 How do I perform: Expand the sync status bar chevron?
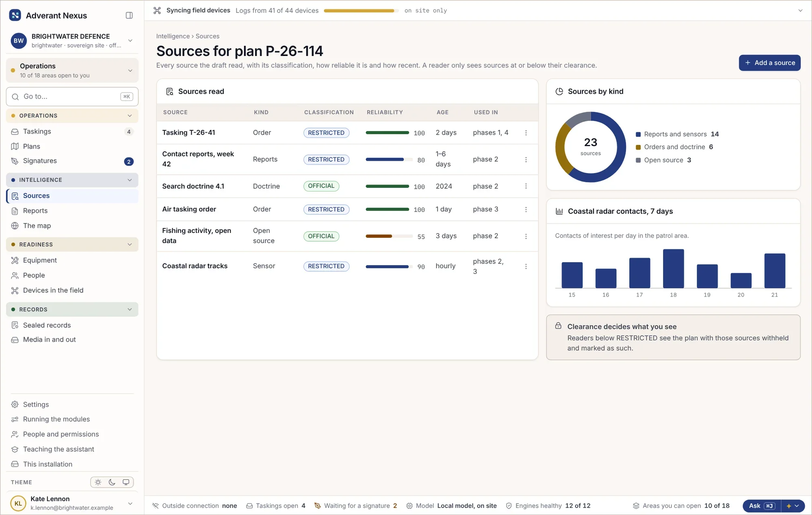click(x=800, y=11)
